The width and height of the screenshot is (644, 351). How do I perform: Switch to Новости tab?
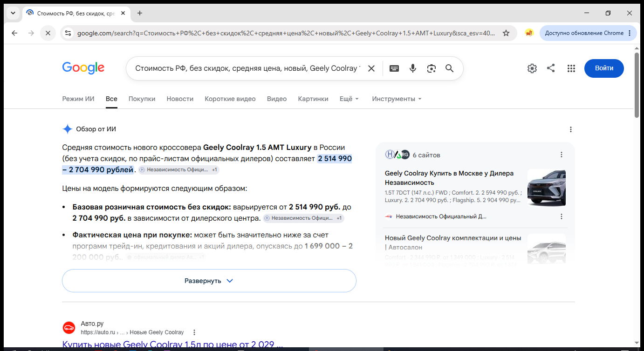[x=180, y=99]
